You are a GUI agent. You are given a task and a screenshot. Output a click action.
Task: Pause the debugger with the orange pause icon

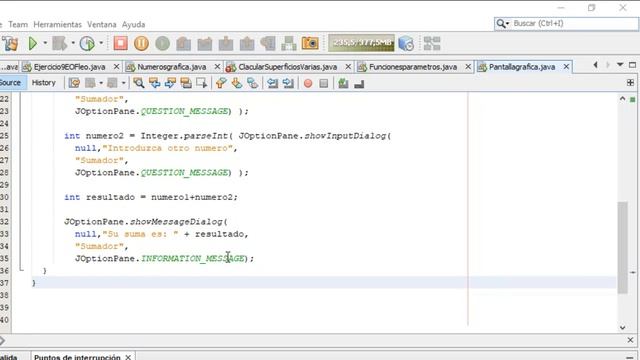pos(141,43)
